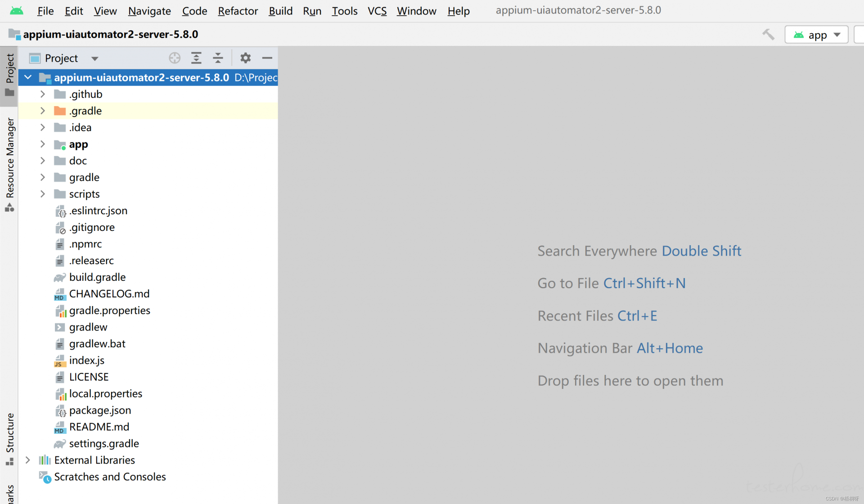This screenshot has width=864, height=504.
Task: Click the README.md markdown file icon
Action: (60, 427)
